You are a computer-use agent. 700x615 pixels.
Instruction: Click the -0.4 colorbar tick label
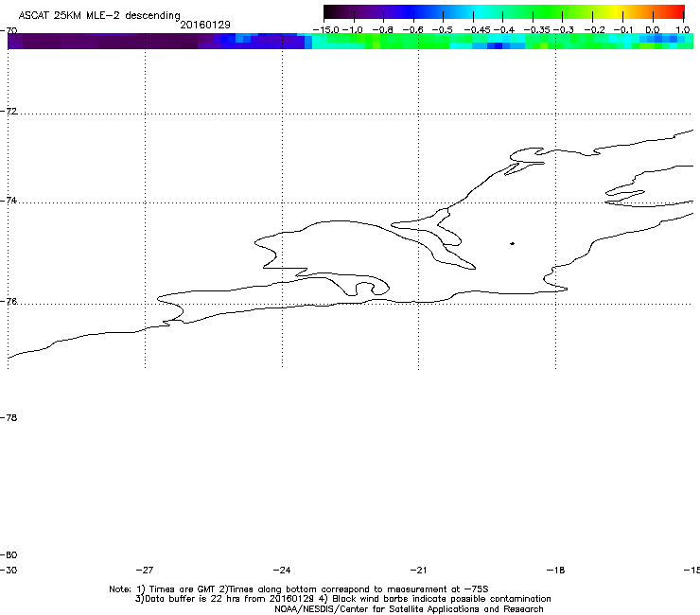point(504,30)
